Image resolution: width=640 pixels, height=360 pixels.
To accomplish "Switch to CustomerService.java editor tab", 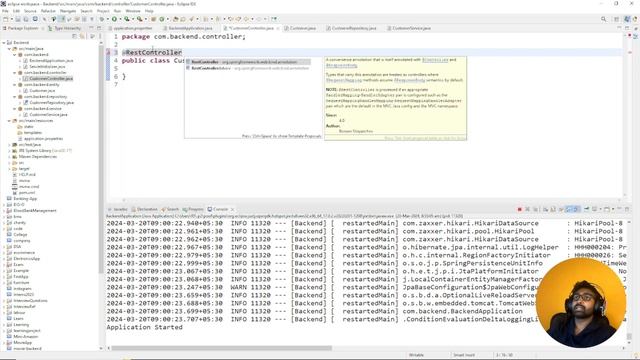I will [409, 28].
